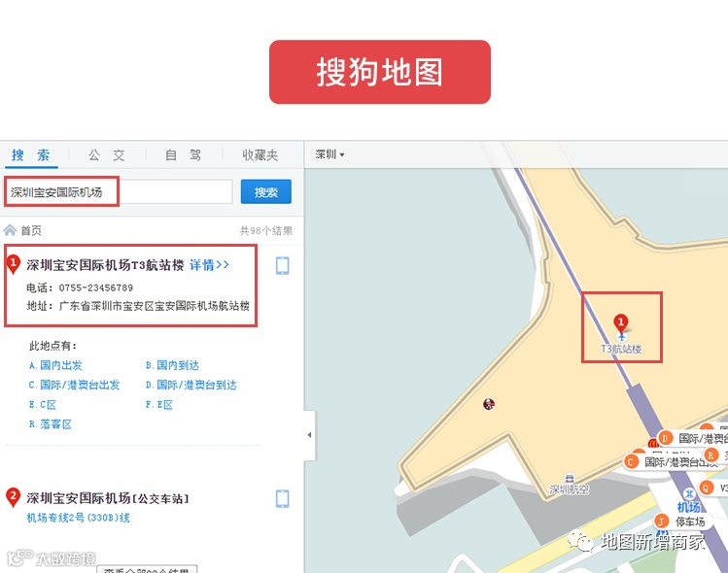Click the T3航站楼 label on the map

[x=621, y=349]
